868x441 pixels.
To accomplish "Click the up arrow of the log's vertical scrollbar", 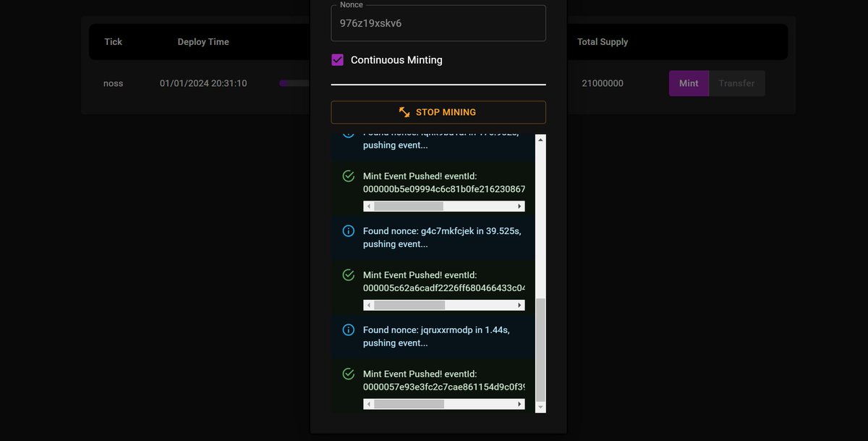I will 540,140.
